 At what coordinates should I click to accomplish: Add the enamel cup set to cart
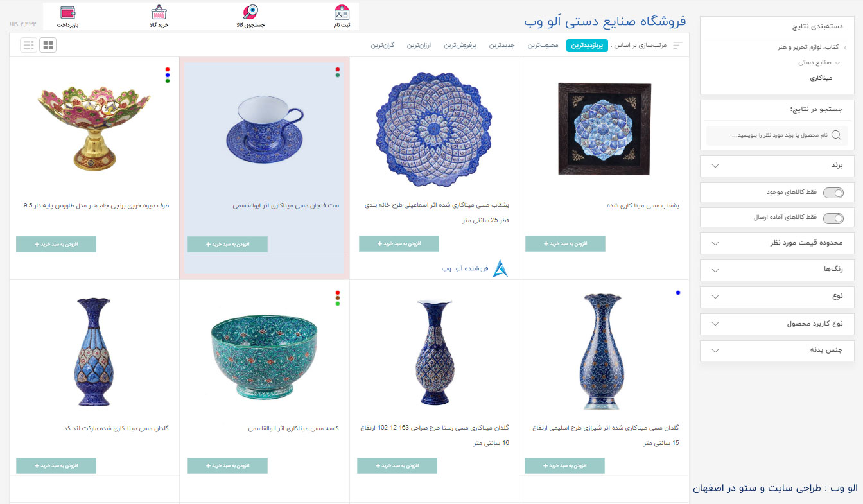(227, 244)
